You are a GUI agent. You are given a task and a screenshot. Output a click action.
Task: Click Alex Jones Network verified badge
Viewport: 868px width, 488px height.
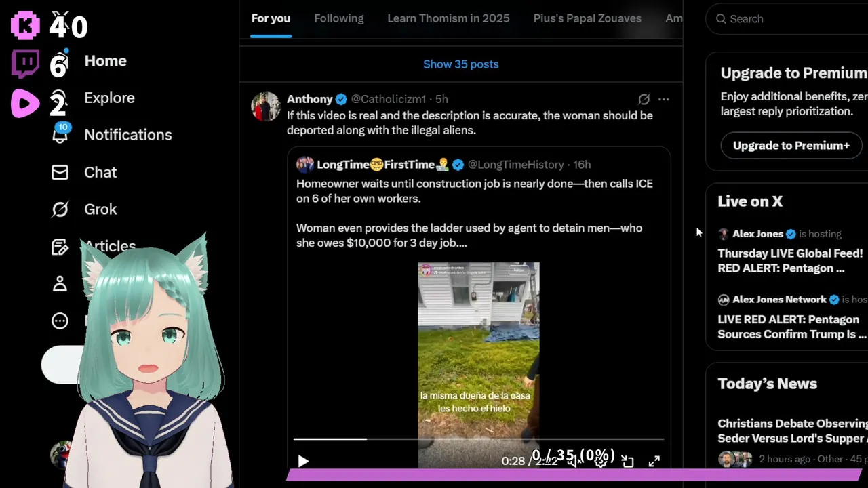point(835,300)
